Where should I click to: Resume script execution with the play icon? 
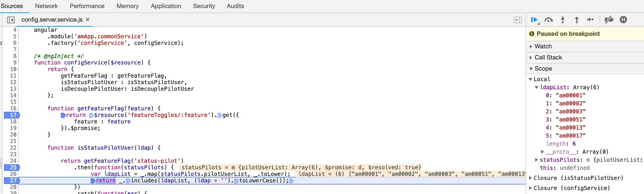pos(534,20)
